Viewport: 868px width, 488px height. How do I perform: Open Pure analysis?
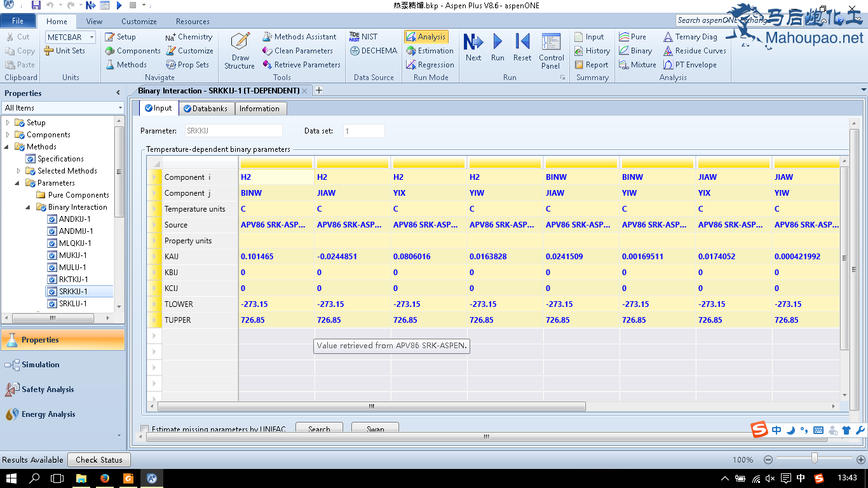[x=632, y=37]
